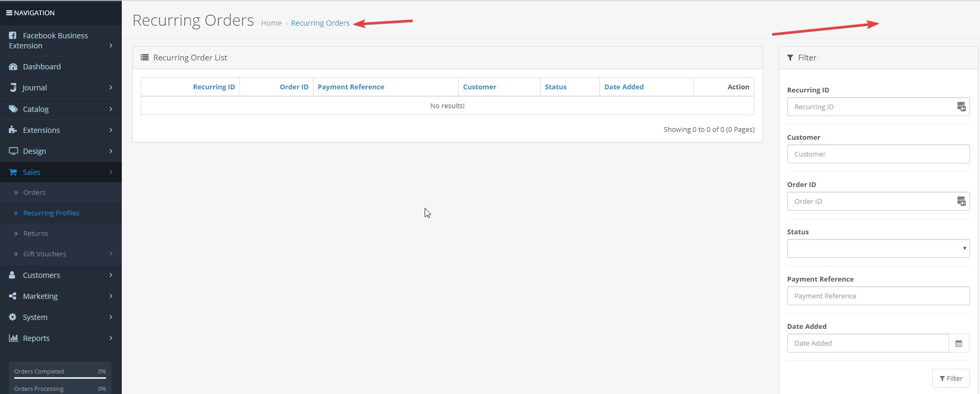
Task: Click into the Payment Reference input field
Action: [x=878, y=296]
